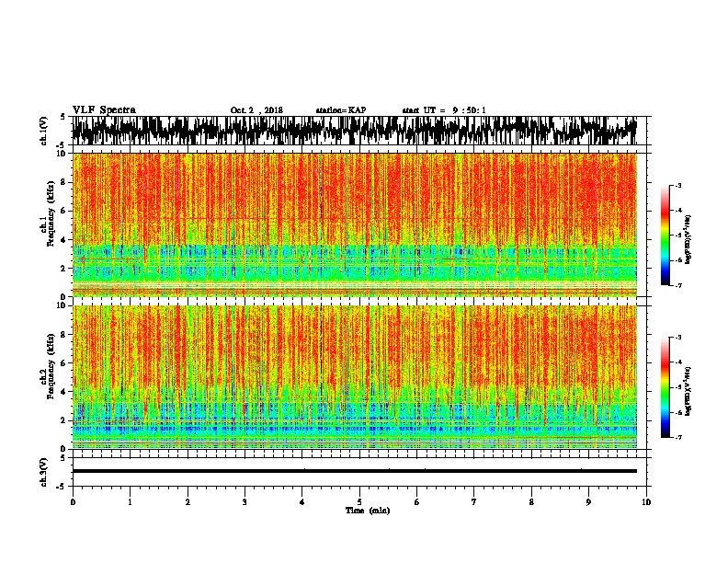Viewport: 728px width, 563px height.
Task: Click the log(PSD) label beside ch.1 colorbar
Action: [x=688, y=239]
